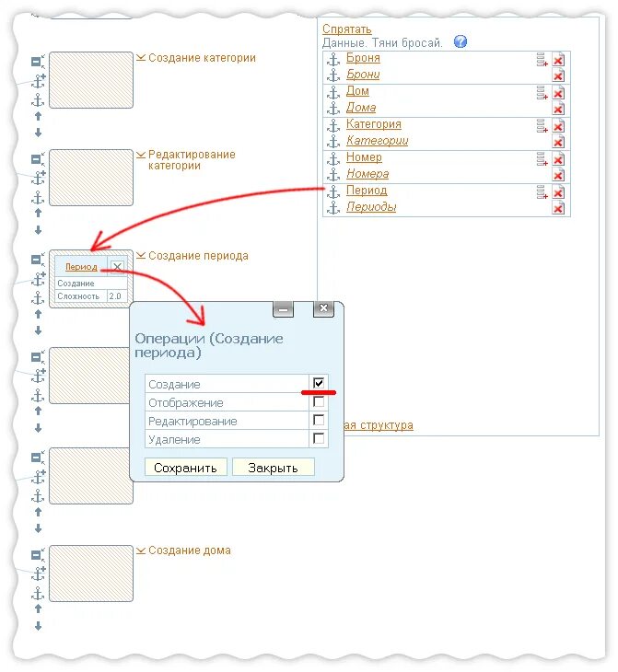Click the anchor icon left of 'Дом'
This screenshot has width=618, height=672.
pyautogui.click(x=333, y=92)
